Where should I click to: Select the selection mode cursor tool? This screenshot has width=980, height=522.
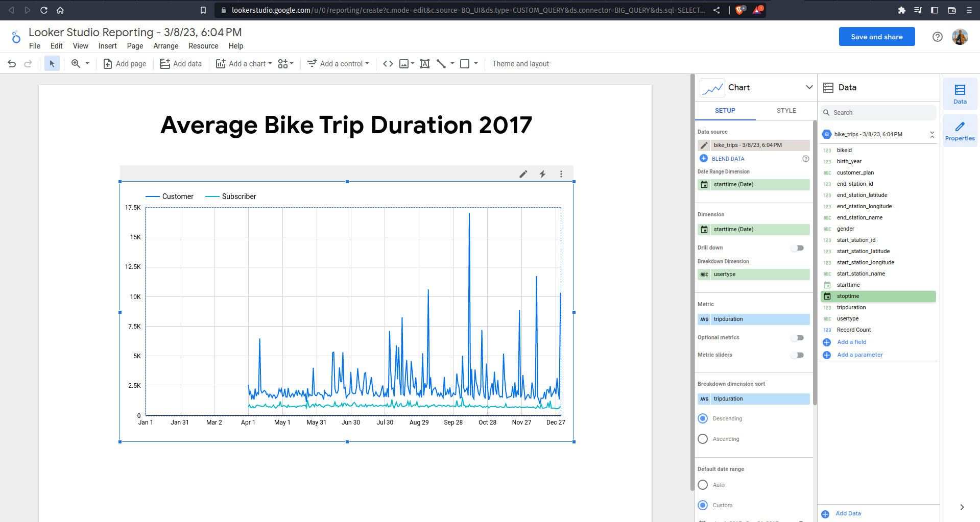pyautogui.click(x=52, y=64)
